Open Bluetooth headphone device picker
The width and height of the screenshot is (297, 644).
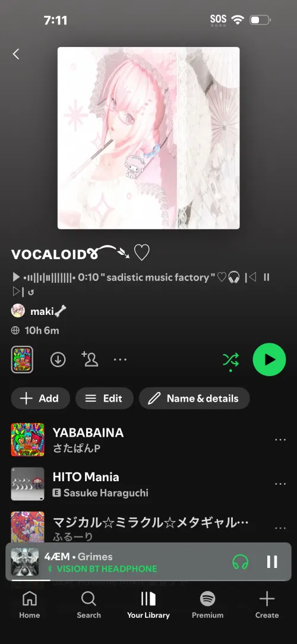click(241, 562)
